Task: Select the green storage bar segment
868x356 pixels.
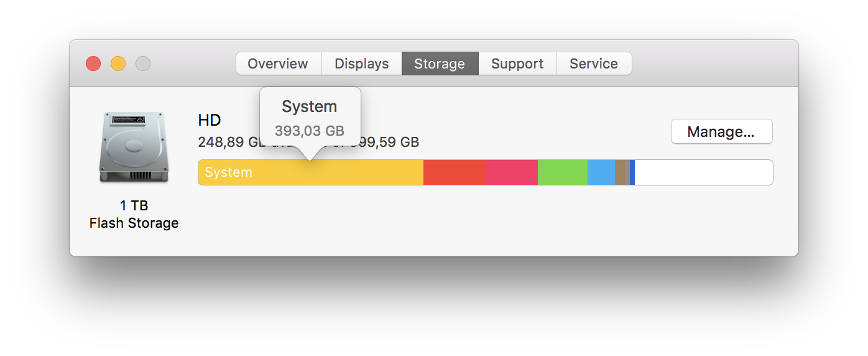Action: pyautogui.click(x=563, y=172)
